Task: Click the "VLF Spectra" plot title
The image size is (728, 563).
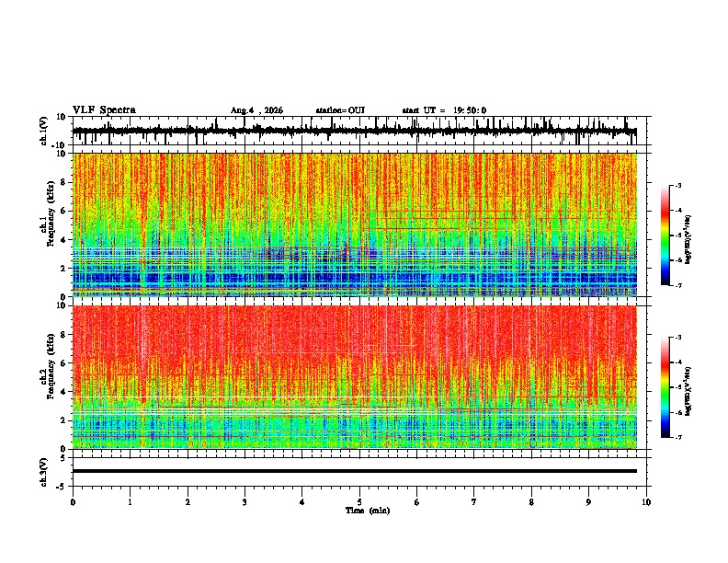Action: [x=104, y=110]
